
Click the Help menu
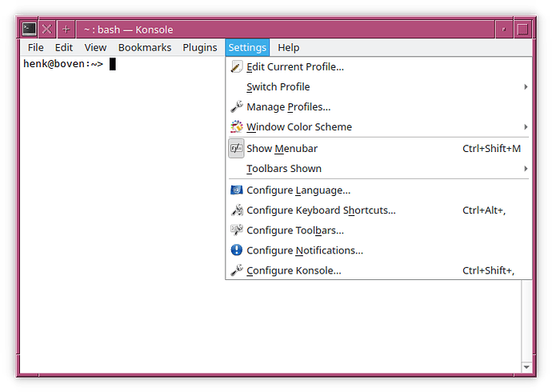288,48
